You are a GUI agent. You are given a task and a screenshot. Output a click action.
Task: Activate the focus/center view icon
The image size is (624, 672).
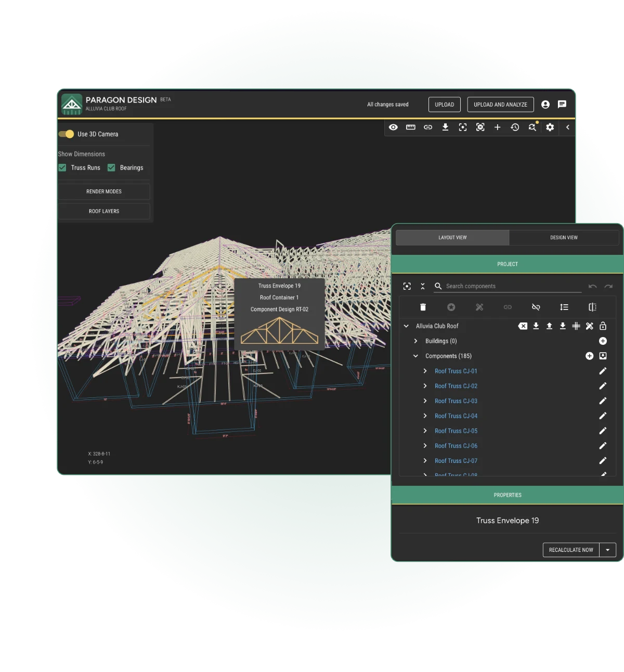pyautogui.click(x=463, y=127)
